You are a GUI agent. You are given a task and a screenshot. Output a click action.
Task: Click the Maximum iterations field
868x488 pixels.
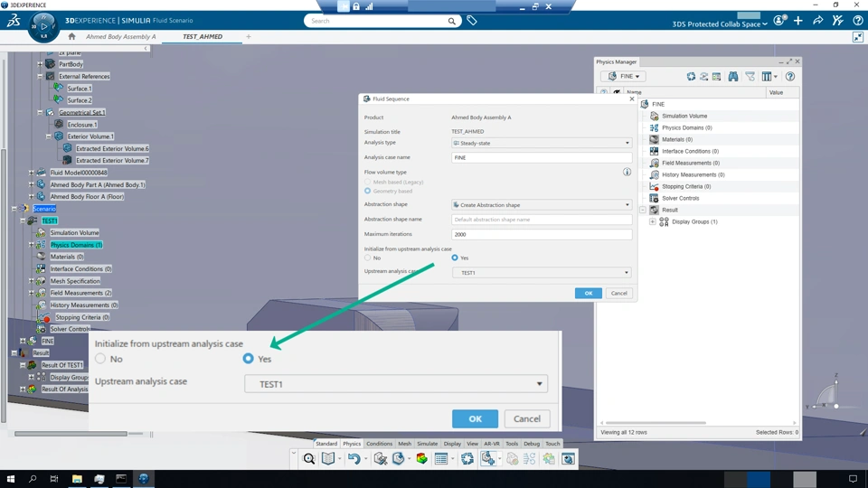point(542,235)
